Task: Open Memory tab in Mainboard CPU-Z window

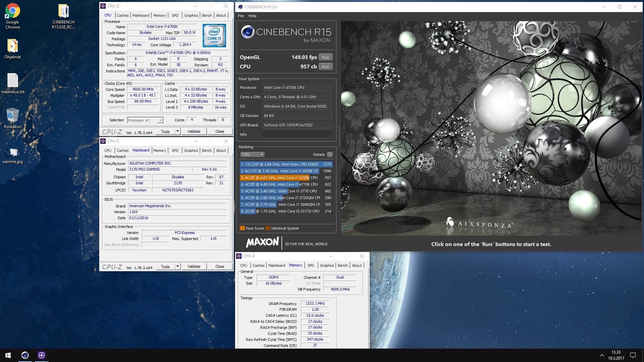Action: [160, 150]
